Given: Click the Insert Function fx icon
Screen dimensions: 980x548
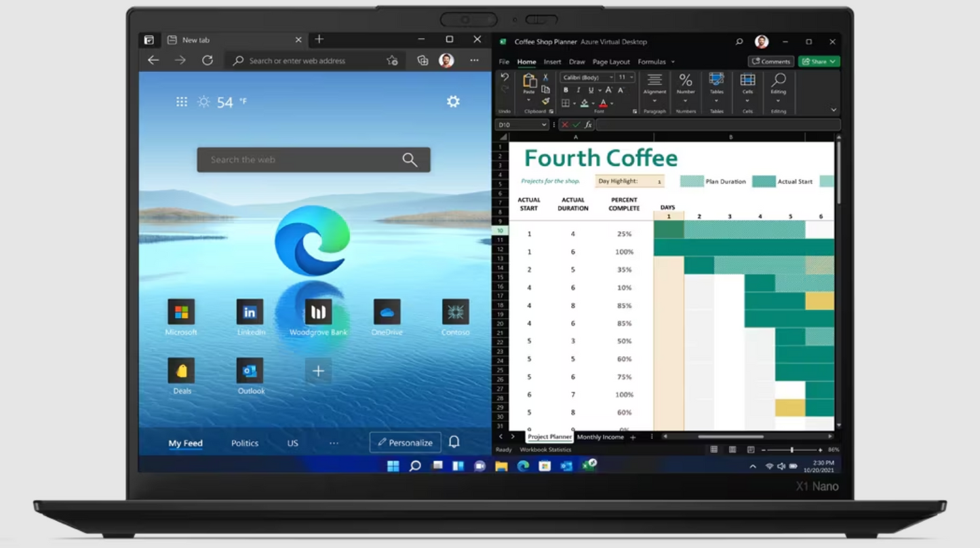Looking at the screenshot, I should point(588,125).
